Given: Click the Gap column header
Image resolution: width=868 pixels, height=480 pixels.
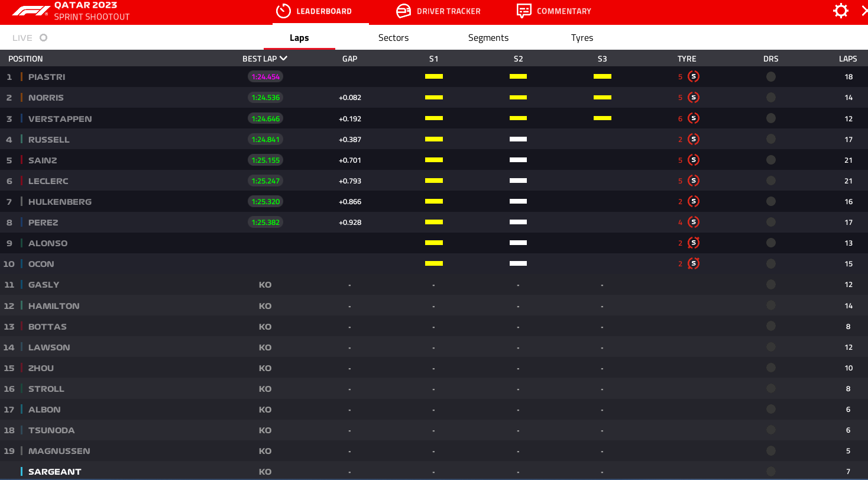Looking at the screenshot, I should coord(350,59).
